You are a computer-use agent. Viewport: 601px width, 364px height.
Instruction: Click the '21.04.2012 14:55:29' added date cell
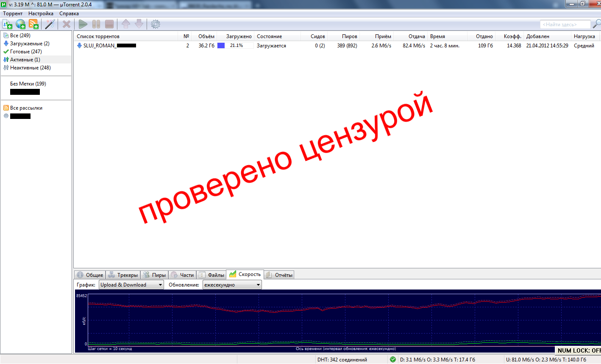547,46
